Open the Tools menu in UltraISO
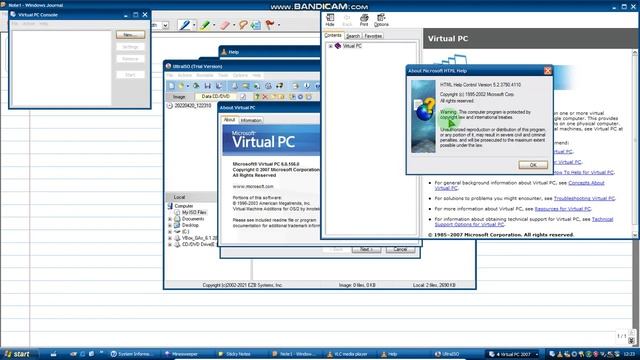The image size is (640, 360). 223,76
